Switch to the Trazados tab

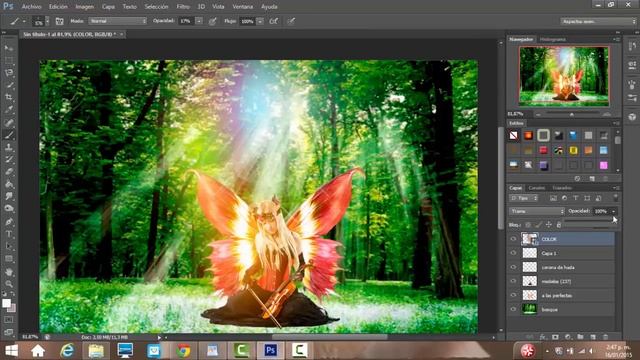click(x=562, y=188)
